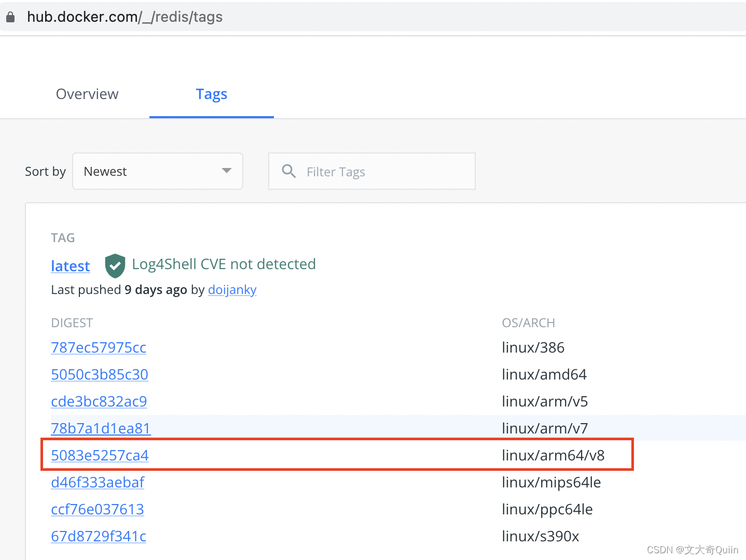The image size is (746, 560).
Task: Click the linux/ppc64le architecture text
Action: point(547,509)
